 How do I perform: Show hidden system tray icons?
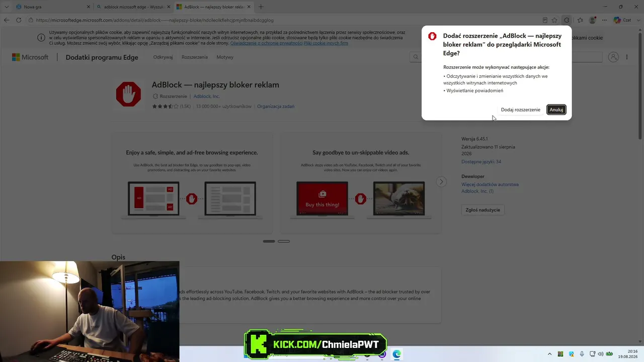click(x=549, y=354)
